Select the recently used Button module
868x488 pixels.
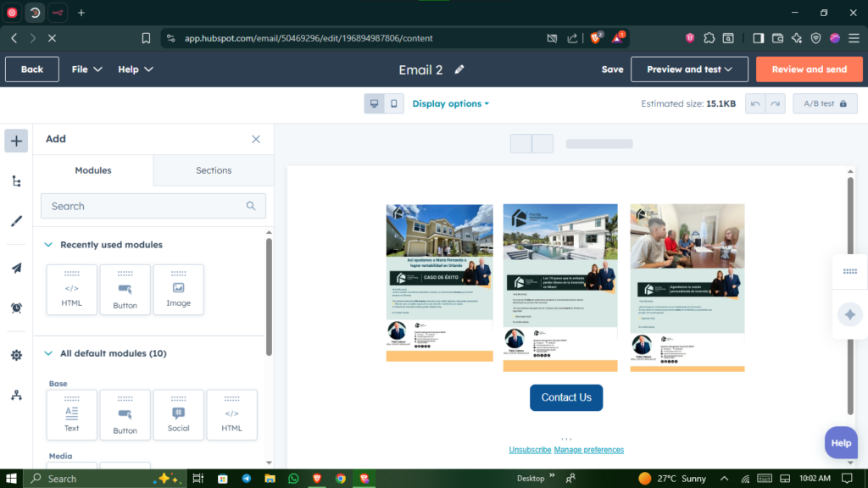point(125,290)
